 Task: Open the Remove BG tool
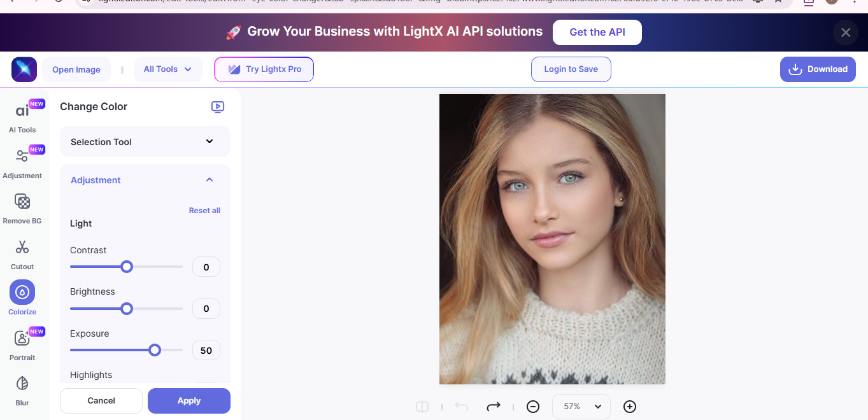tap(22, 207)
